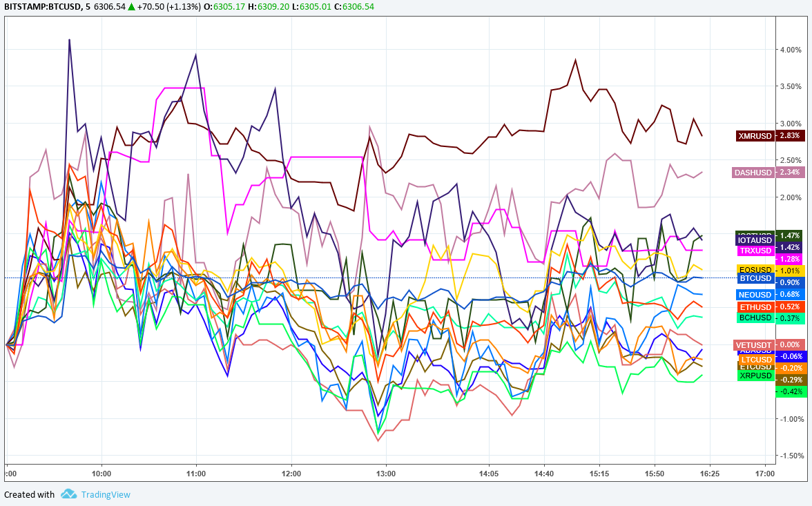Click the 1.01% price scale tag
Screen dimensions: 812x506
(x=790, y=271)
